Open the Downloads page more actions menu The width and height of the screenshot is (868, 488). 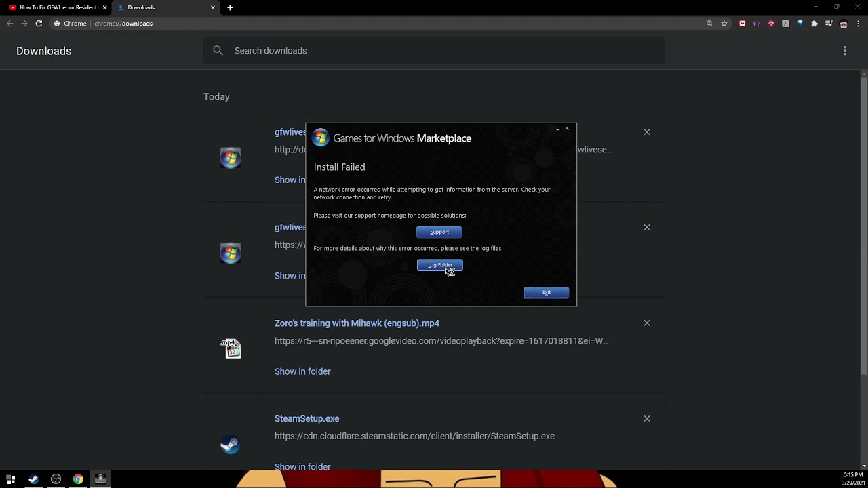pyautogui.click(x=845, y=51)
